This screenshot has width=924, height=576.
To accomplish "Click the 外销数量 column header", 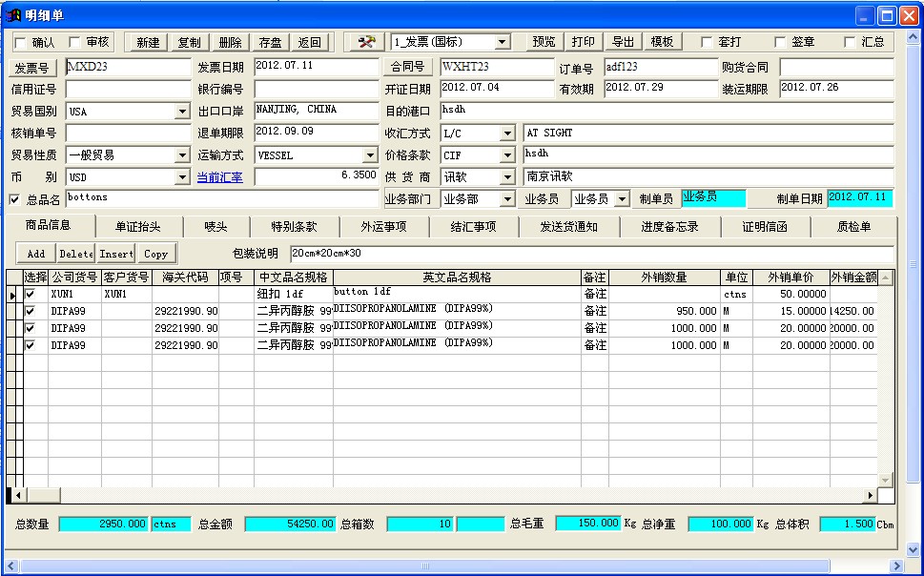I will (664, 278).
